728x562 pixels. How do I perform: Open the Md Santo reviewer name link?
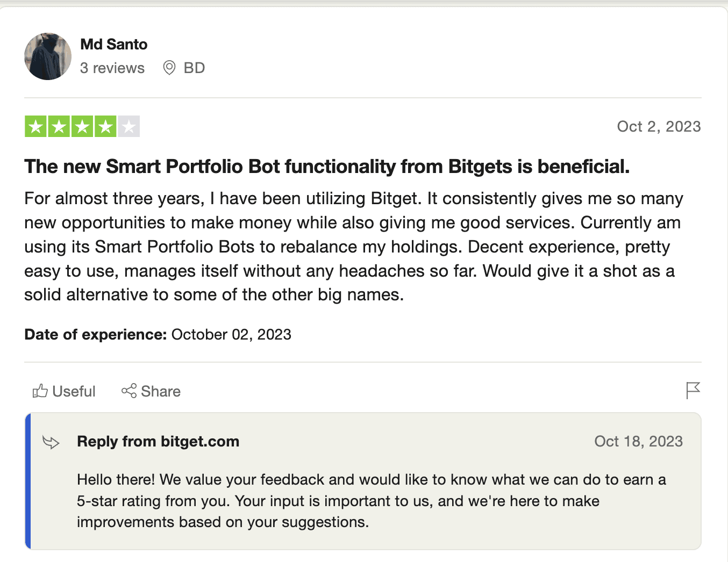[x=114, y=45]
